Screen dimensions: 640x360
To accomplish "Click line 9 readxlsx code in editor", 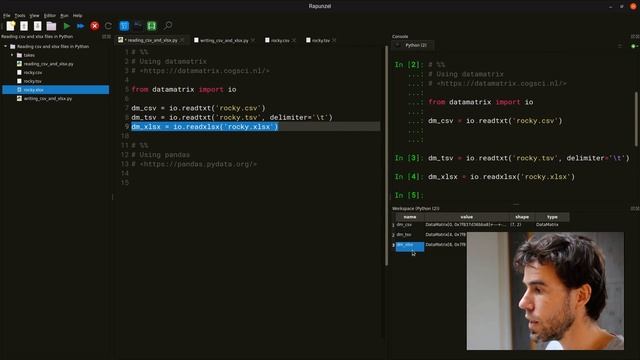I will pyautogui.click(x=204, y=127).
